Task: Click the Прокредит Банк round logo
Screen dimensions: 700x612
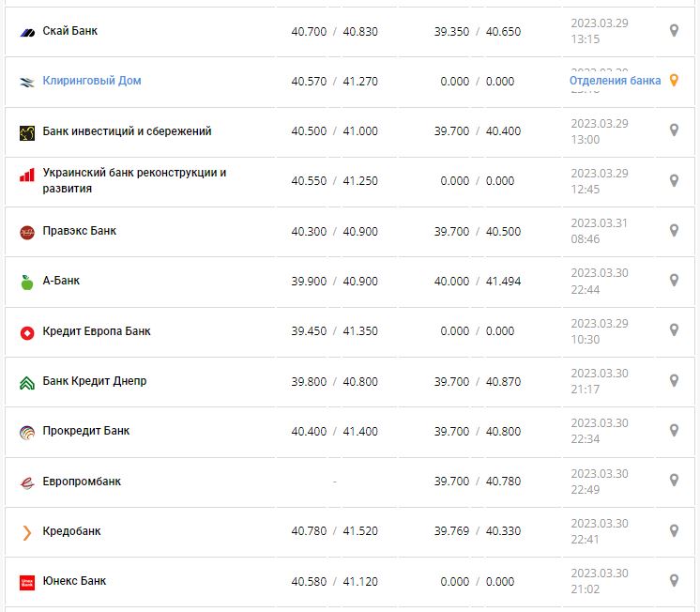Action: (27, 432)
